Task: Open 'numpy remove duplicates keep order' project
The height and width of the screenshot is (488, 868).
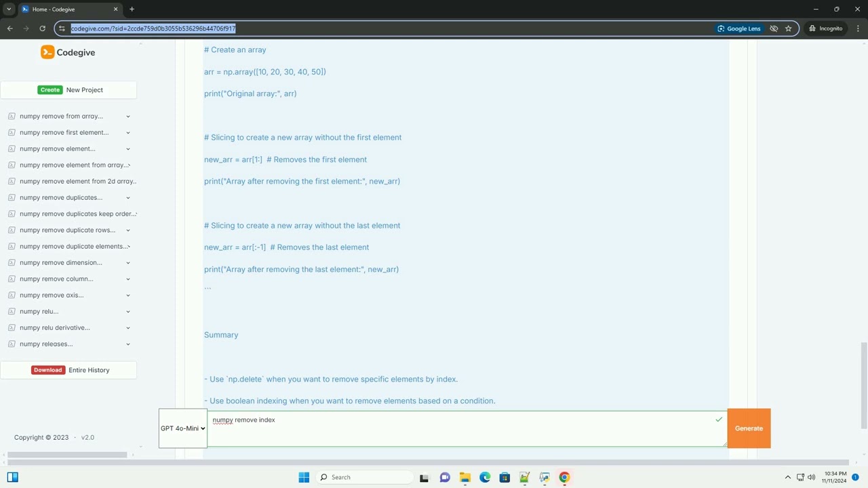Action: [x=77, y=213]
